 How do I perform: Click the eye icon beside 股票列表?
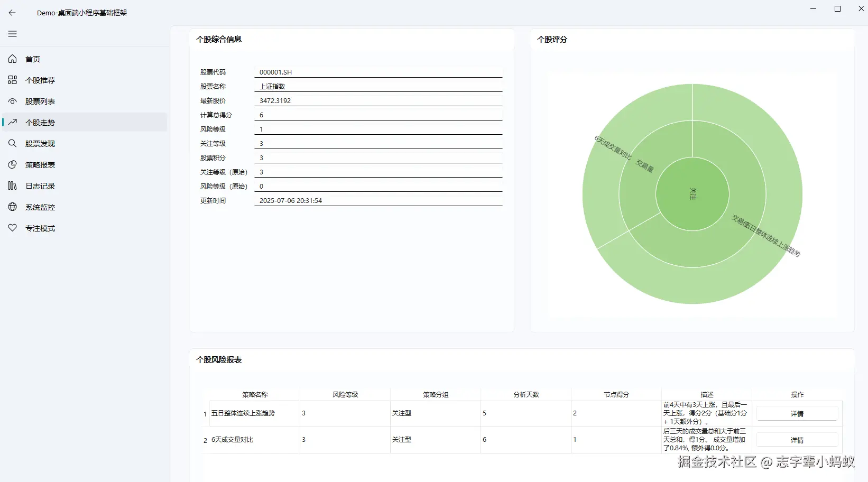(x=12, y=101)
